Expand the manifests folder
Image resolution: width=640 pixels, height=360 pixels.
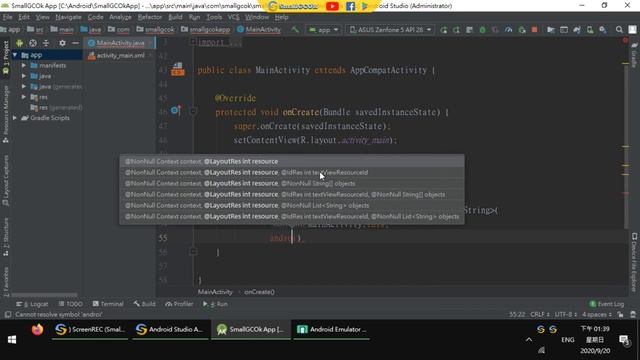[24, 65]
